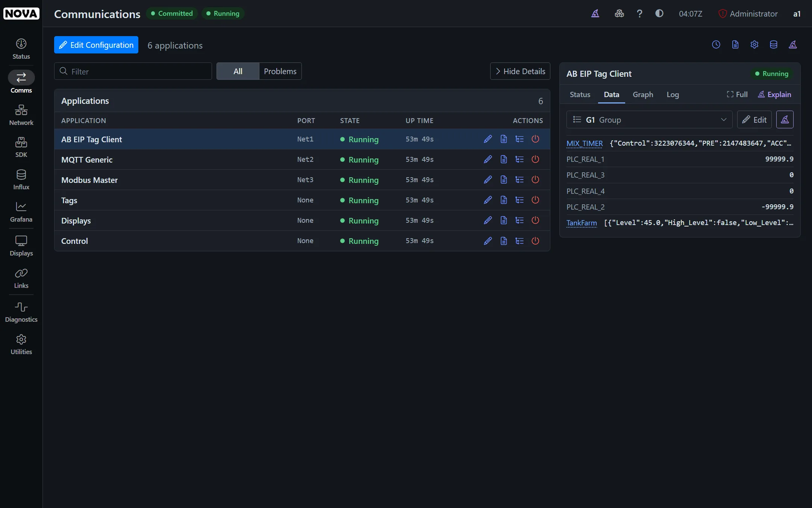Select the Problems filter toggle

tap(280, 71)
